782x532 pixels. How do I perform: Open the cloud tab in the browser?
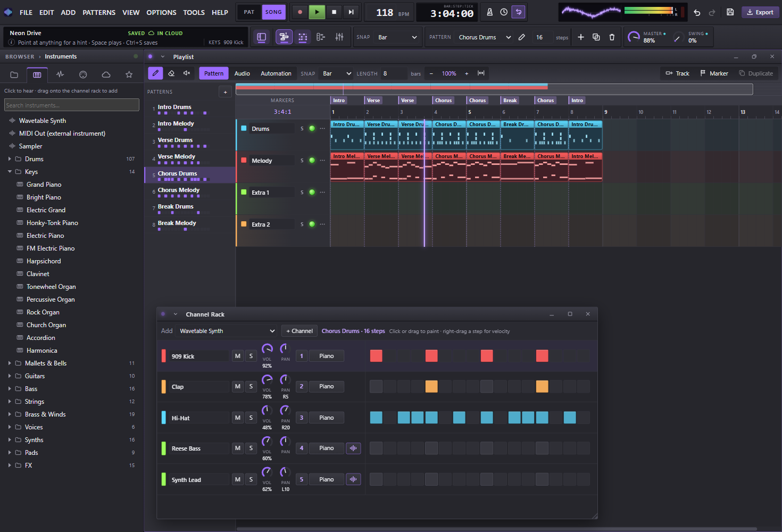106,74
